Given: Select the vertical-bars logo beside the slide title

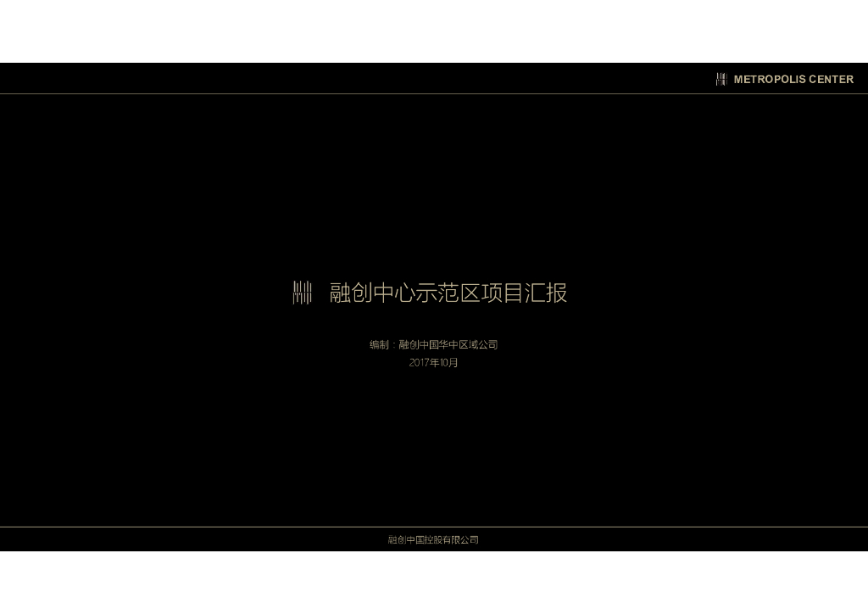Looking at the screenshot, I should [x=302, y=292].
